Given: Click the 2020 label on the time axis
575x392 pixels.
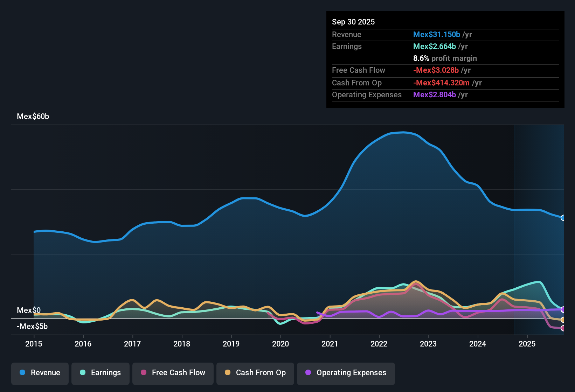Looking at the screenshot, I should tap(280, 344).
